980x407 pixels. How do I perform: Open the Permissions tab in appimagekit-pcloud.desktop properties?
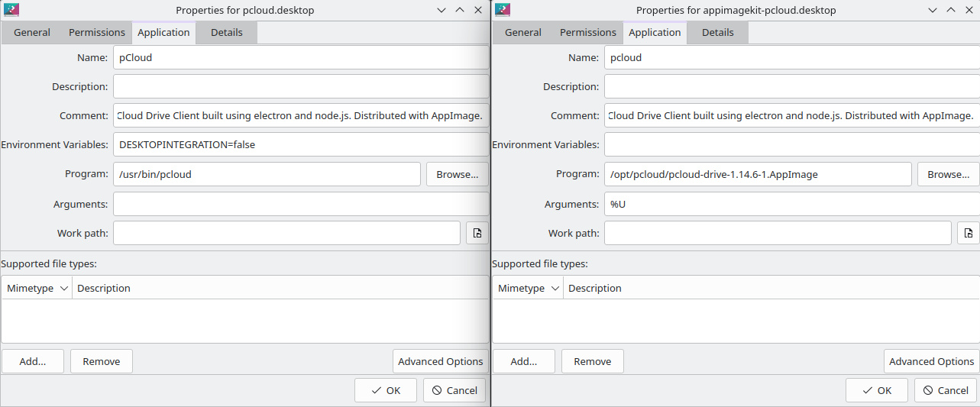click(588, 32)
